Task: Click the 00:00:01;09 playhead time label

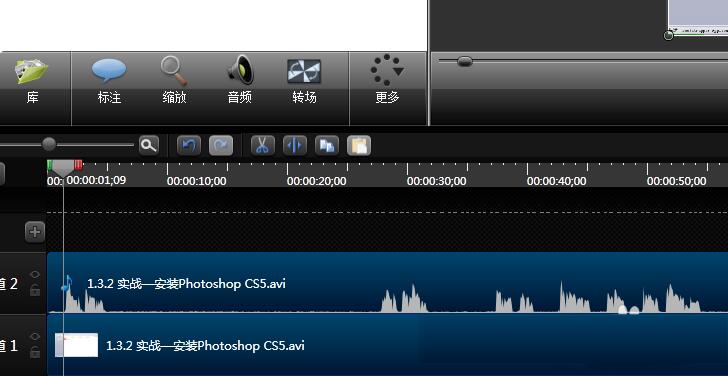Action: tap(97, 180)
